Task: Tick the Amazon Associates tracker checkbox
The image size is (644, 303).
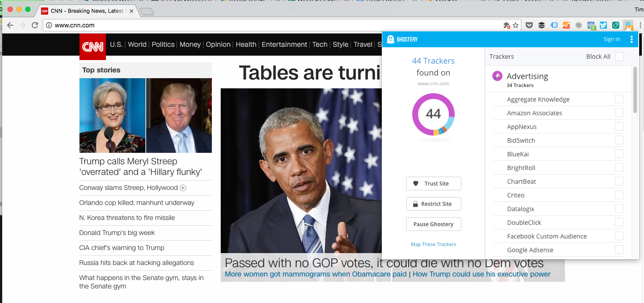Action: [x=619, y=113]
